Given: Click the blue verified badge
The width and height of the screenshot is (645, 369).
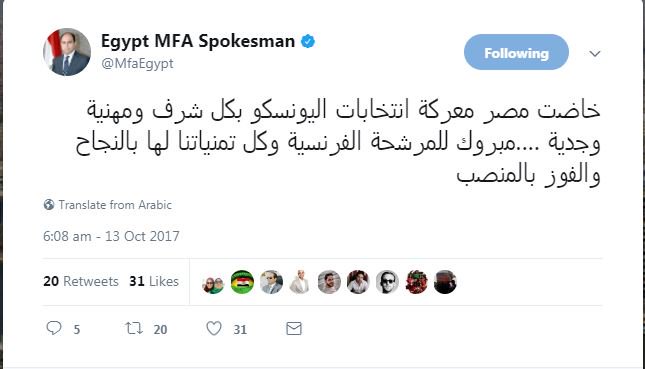Looking at the screenshot, I should click(308, 42).
